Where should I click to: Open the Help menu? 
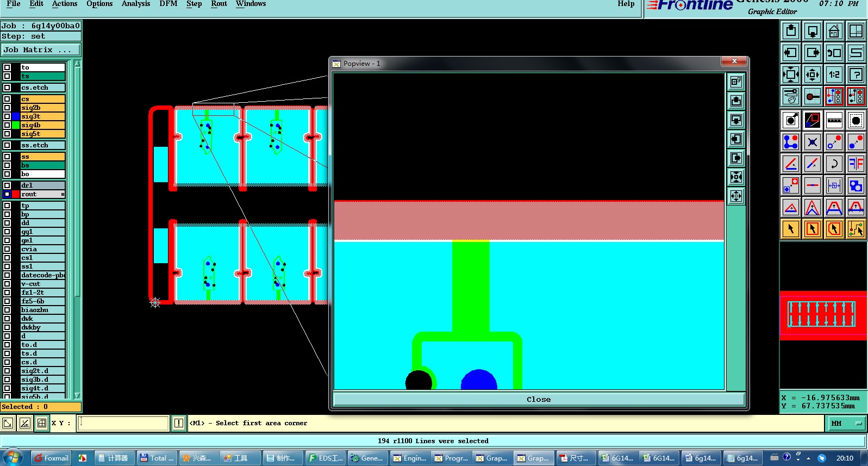[x=626, y=4]
